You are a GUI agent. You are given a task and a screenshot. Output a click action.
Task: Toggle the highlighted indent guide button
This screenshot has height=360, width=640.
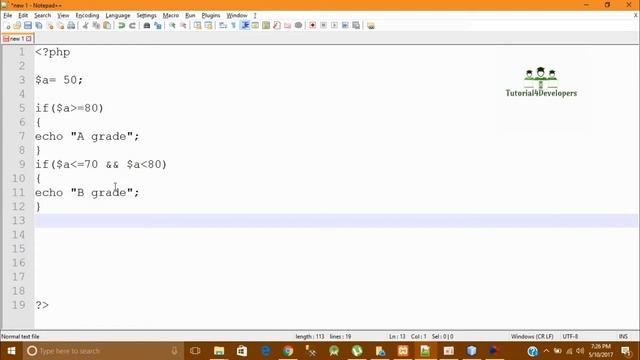tap(245, 26)
